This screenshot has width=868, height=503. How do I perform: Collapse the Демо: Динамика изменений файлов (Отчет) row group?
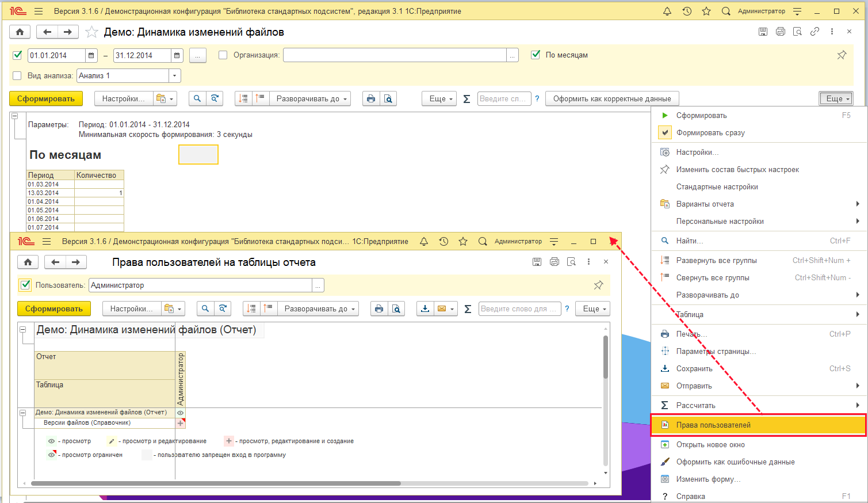(23, 412)
